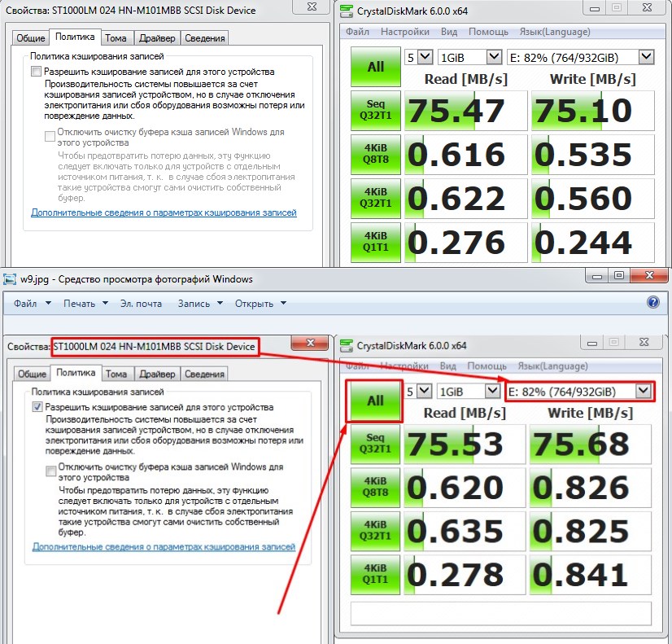Image resolution: width=672 pixels, height=644 pixels.
Task: Click the help question mark icon in photo viewer
Action: (652, 303)
